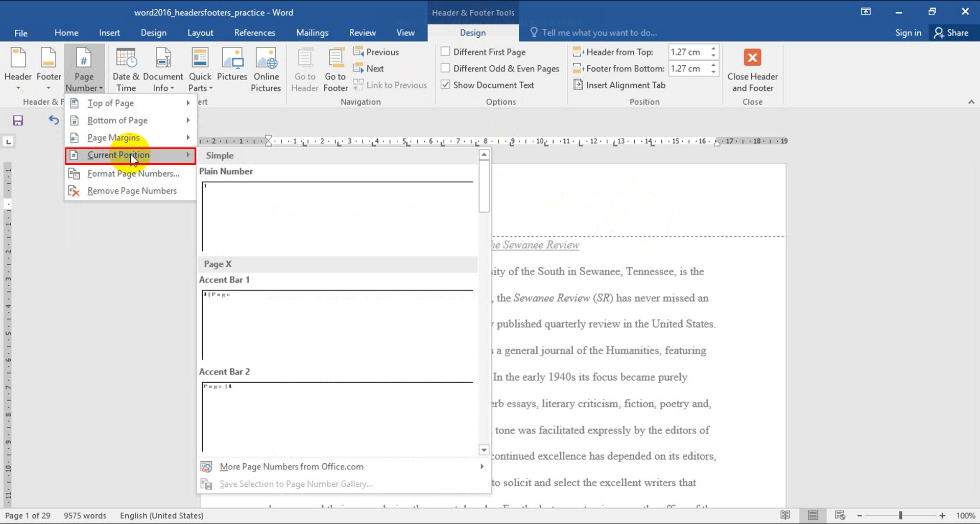Open More Page Numbers from Office.com

344,467
